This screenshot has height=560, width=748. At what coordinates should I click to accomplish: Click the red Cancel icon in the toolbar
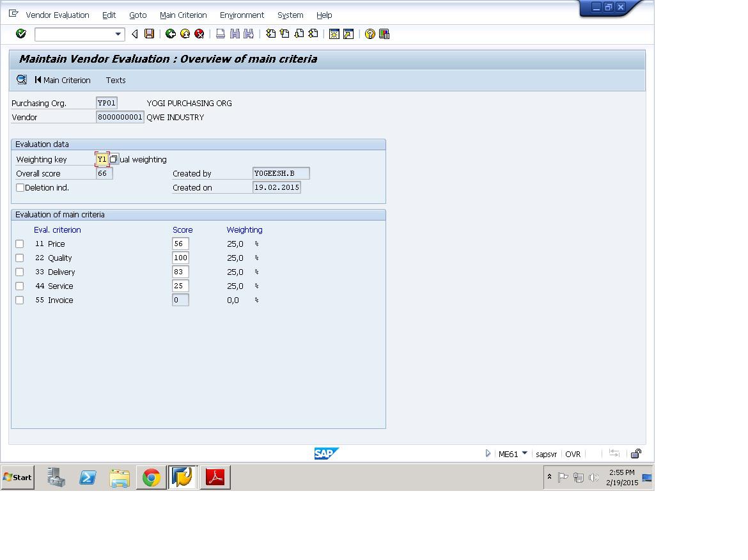199,34
